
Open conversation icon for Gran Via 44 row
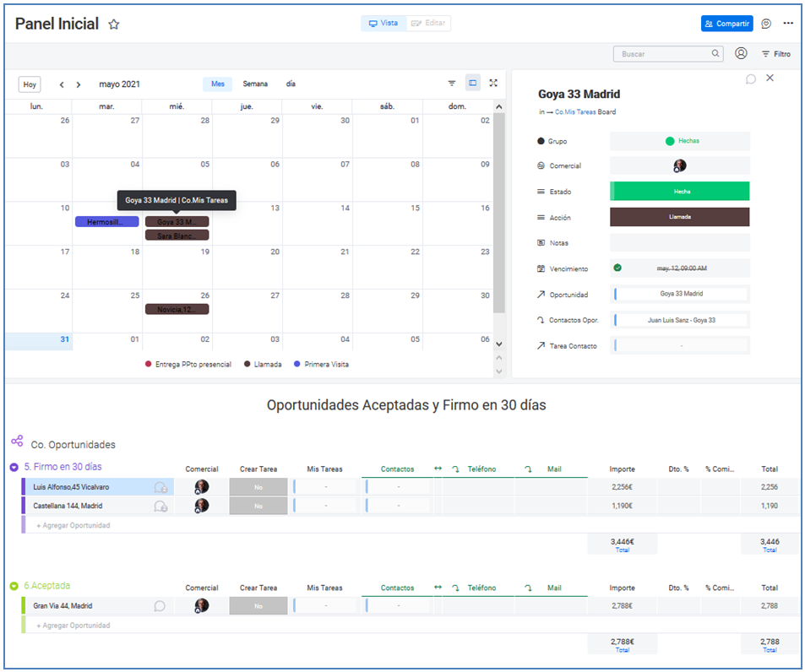coord(160,605)
